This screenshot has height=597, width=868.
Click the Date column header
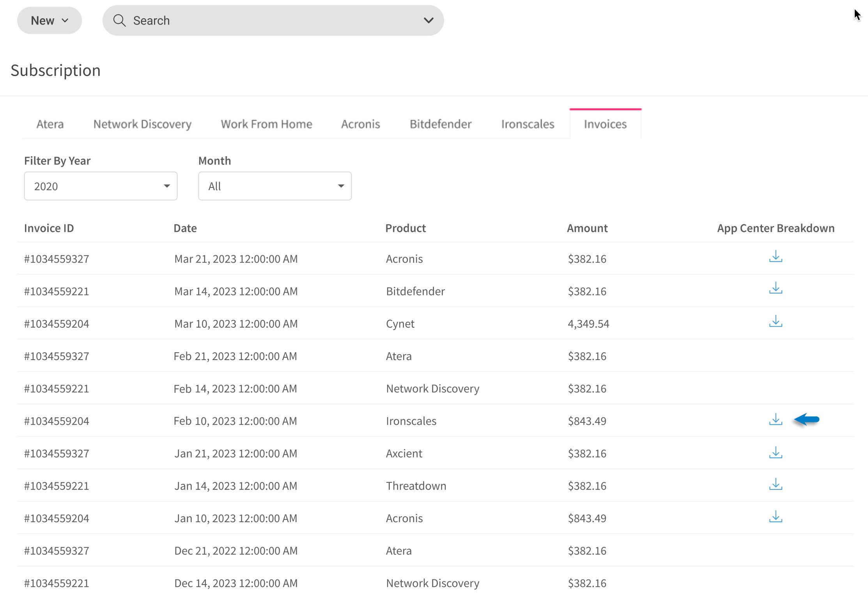point(185,228)
